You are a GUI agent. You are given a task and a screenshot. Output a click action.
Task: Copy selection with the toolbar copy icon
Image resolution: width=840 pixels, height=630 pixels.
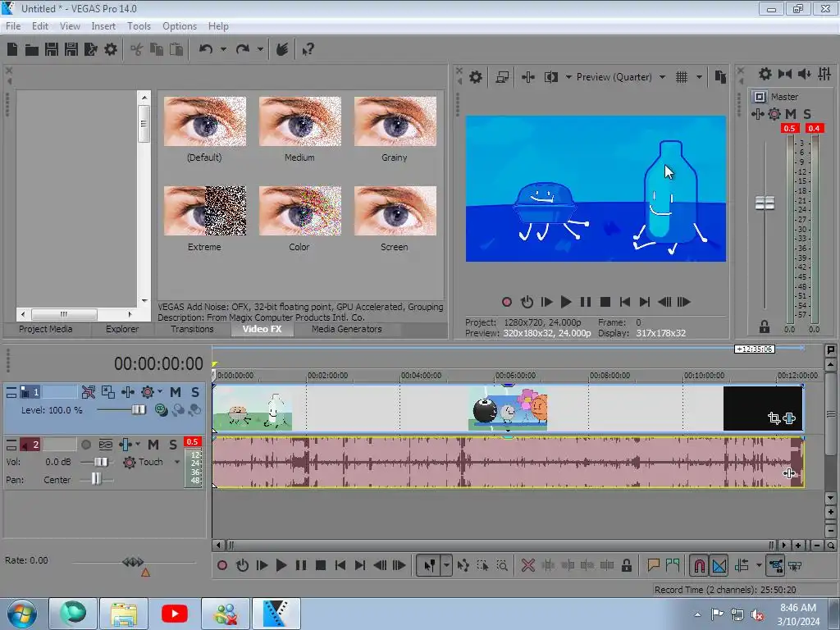click(157, 50)
